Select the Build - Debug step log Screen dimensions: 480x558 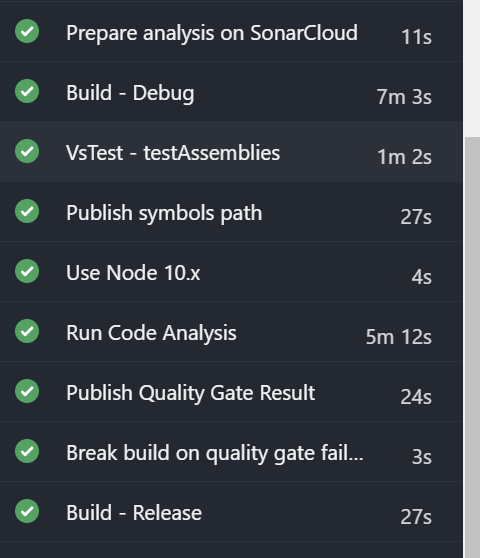point(231,91)
